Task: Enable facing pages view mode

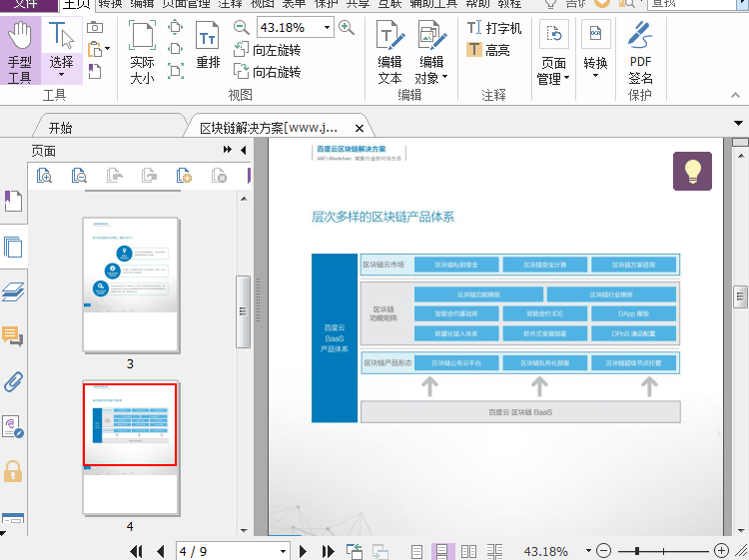Action: pos(468,551)
